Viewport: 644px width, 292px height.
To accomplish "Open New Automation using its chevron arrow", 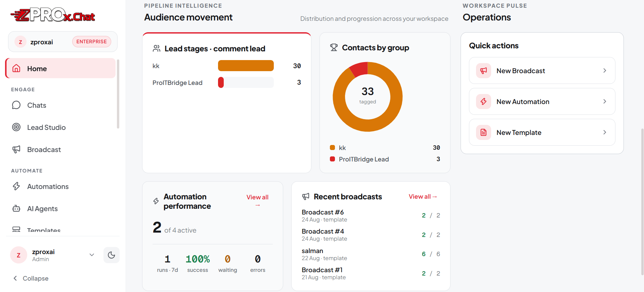I will click(x=605, y=101).
